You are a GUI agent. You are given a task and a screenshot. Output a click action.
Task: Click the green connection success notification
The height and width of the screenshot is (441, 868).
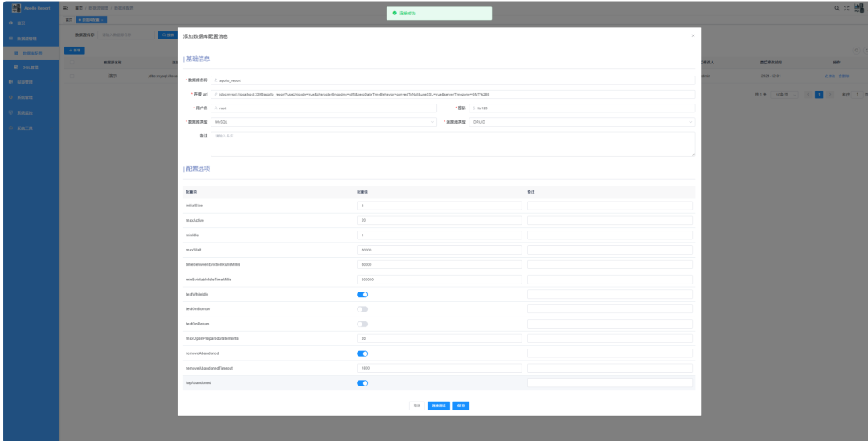coord(439,14)
